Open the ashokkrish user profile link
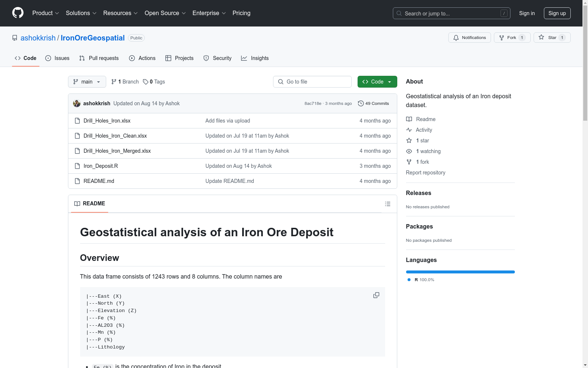The width and height of the screenshot is (588, 368). coord(38,38)
